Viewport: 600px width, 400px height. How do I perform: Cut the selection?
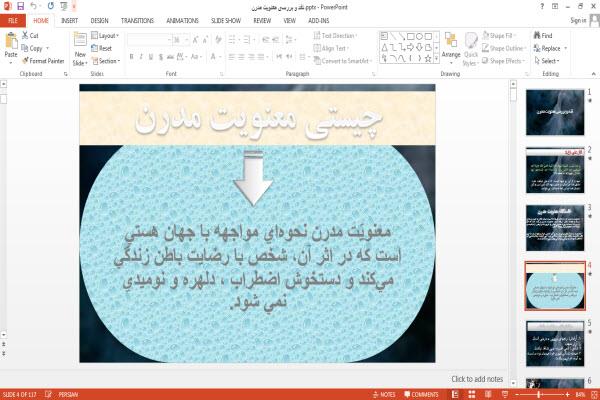(30, 36)
